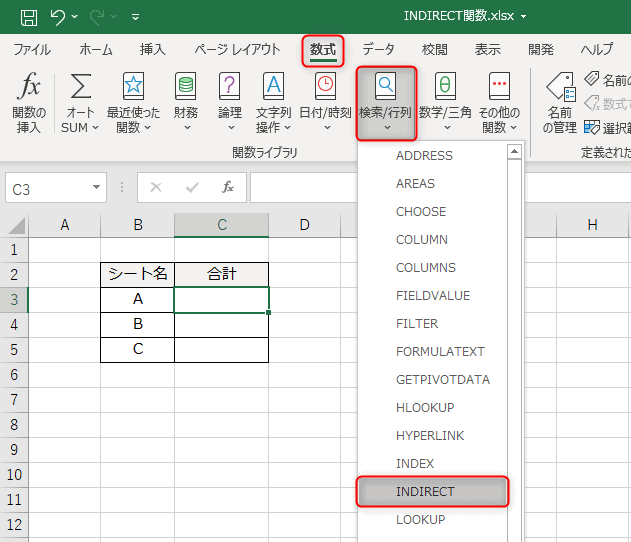Click the formula bar Cancel X icon

coord(156,187)
